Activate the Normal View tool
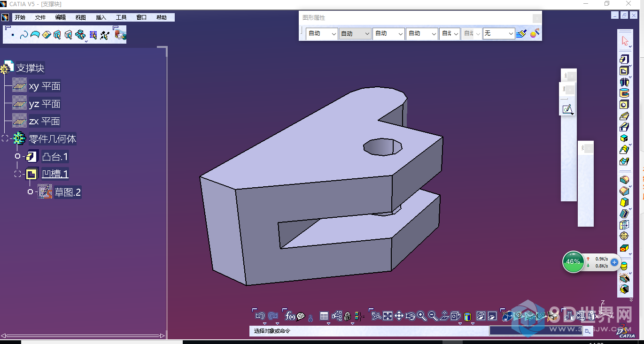Image resolution: width=644 pixels, height=344 pixels. pos(444,316)
